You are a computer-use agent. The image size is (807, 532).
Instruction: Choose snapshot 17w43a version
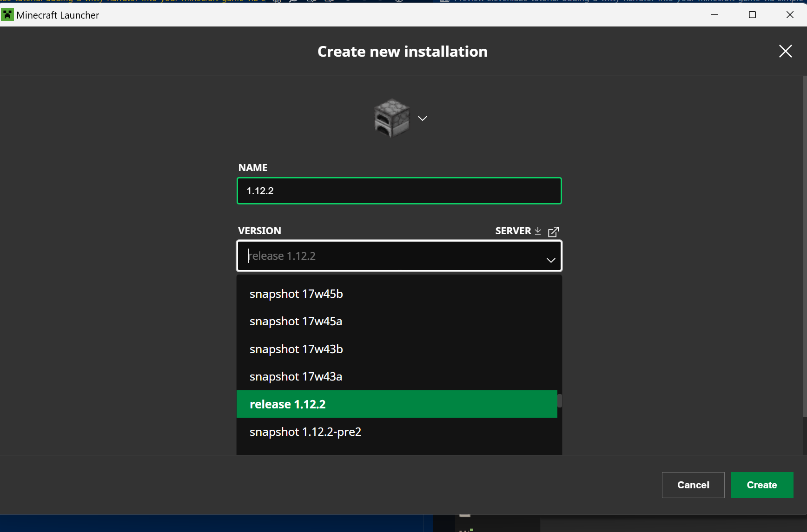point(397,377)
